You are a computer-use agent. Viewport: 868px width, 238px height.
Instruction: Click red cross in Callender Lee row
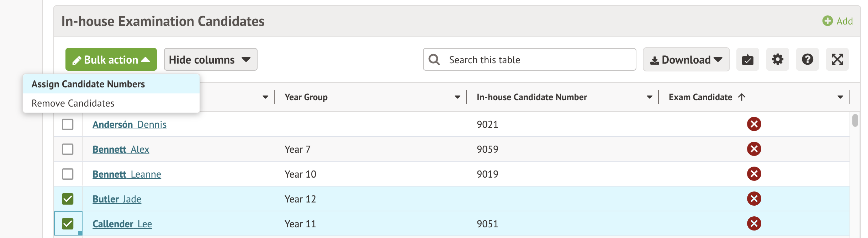[x=754, y=224]
